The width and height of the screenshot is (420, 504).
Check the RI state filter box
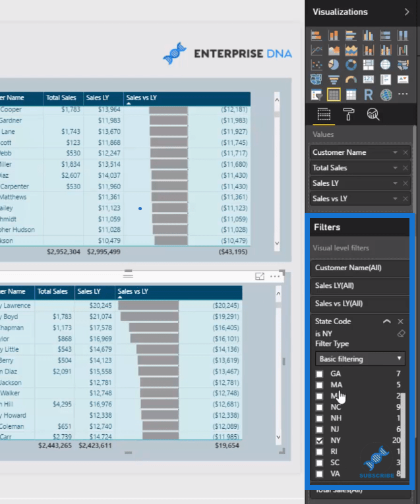coord(319,451)
